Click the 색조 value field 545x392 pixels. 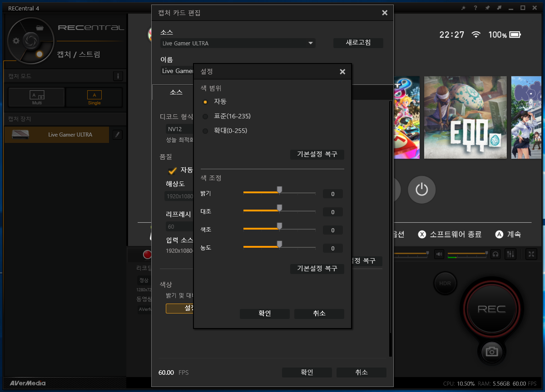pos(333,230)
